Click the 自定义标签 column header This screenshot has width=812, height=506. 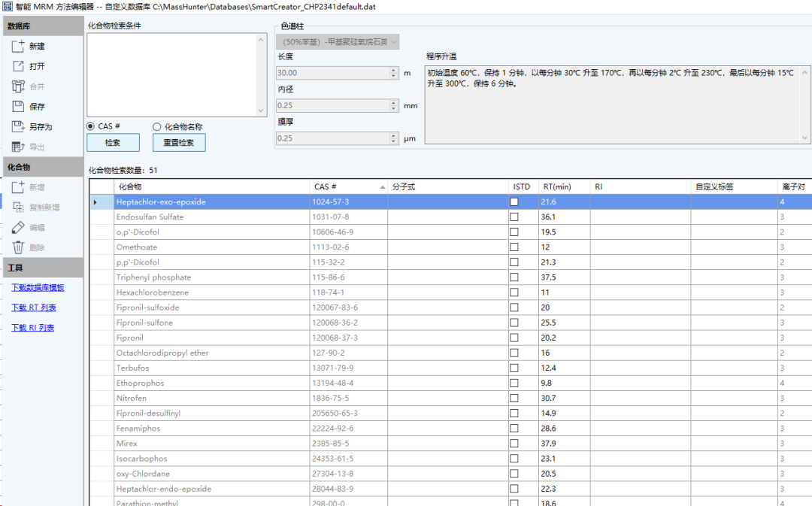(x=735, y=187)
